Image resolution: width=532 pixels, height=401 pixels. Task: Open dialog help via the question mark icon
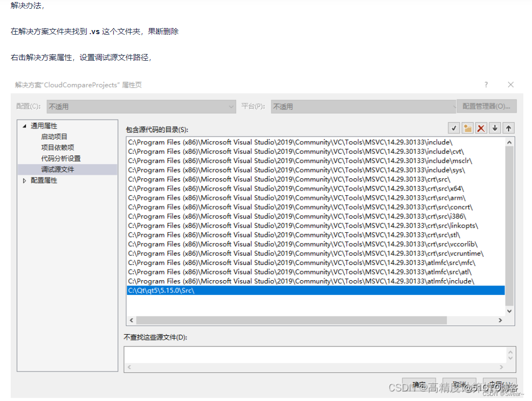486,85
